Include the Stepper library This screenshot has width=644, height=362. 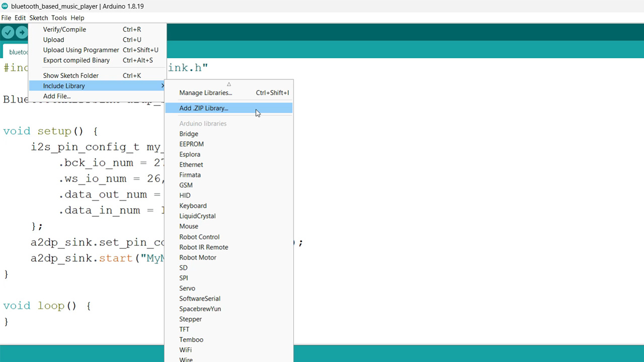point(229,319)
